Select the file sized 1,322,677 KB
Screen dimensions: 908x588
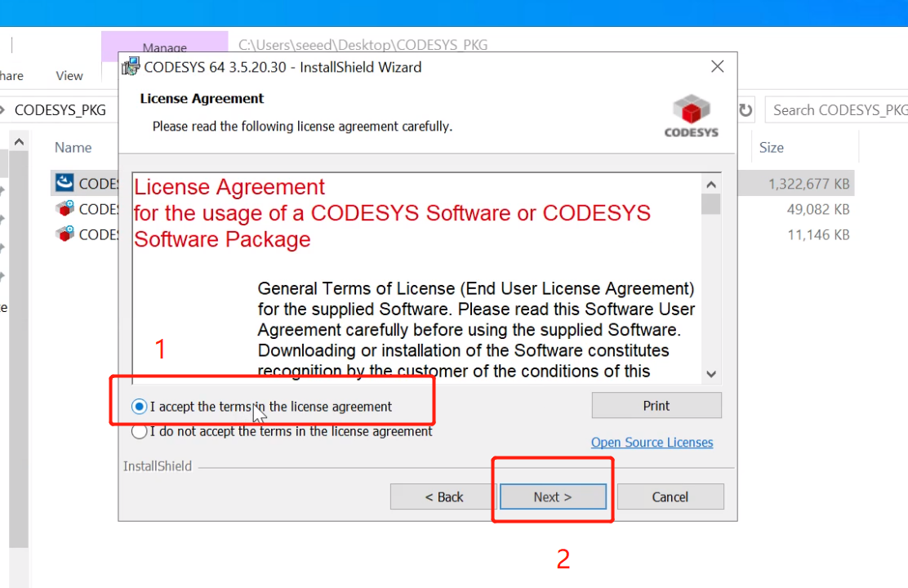pyautogui.click(x=808, y=185)
